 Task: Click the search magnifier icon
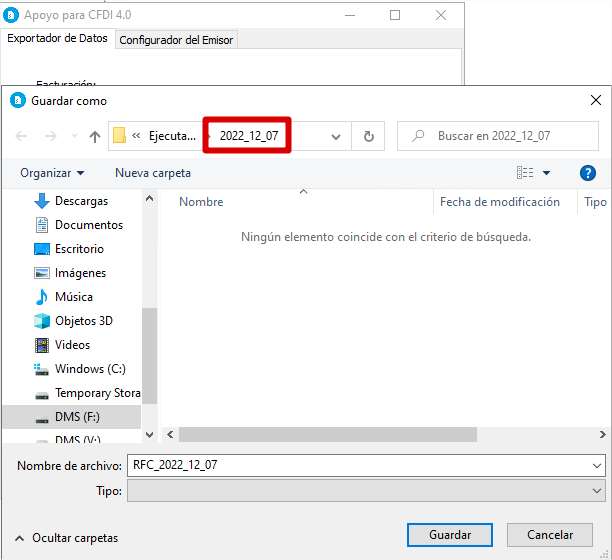(418, 136)
